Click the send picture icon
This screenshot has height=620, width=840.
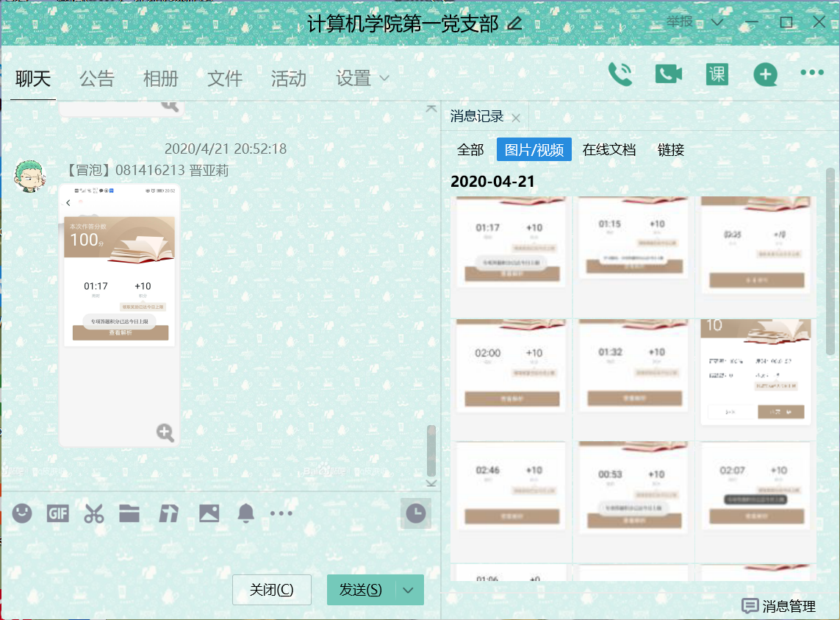209,513
